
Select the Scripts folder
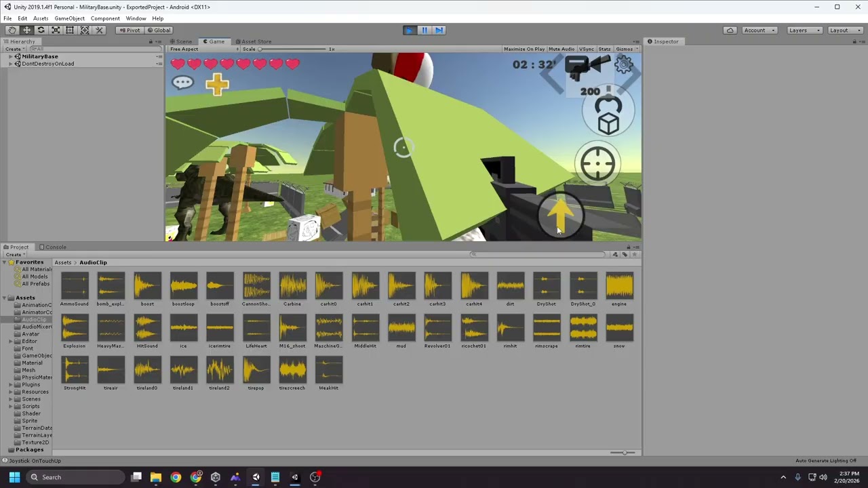(x=31, y=406)
